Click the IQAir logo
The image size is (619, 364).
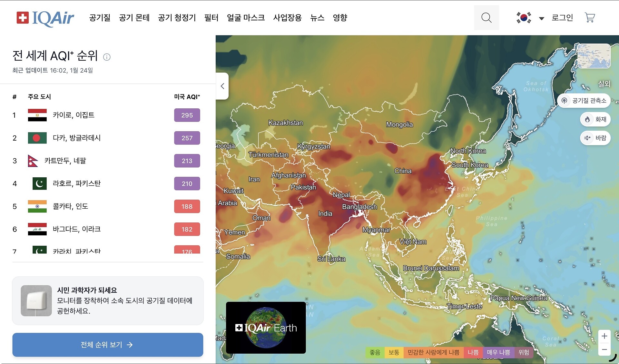pyautogui.click(x=45, y=18)
